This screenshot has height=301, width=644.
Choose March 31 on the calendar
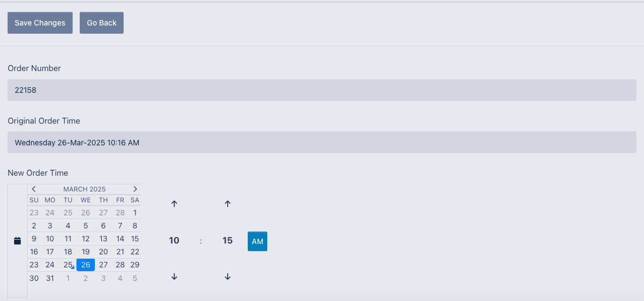(50, 278)
